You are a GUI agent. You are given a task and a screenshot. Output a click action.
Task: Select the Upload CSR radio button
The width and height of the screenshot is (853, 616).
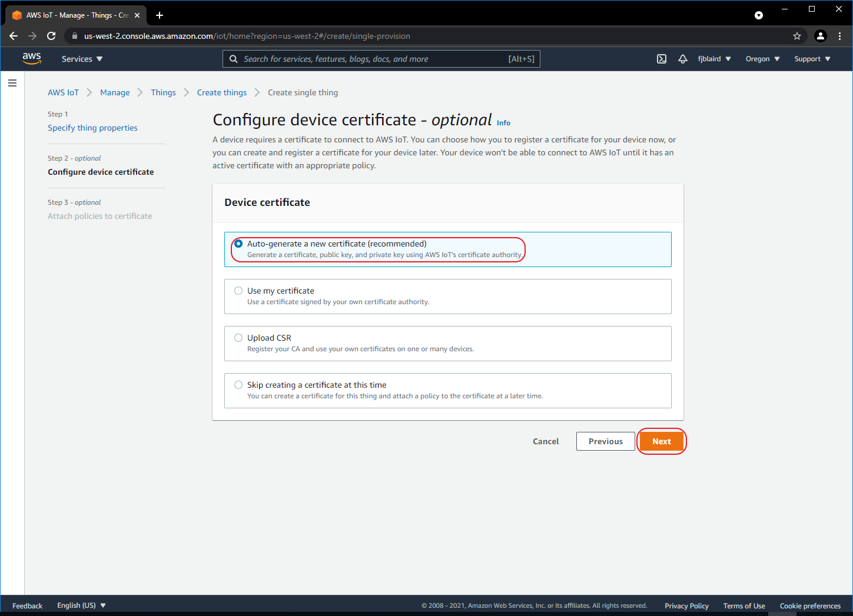[238, 338]
